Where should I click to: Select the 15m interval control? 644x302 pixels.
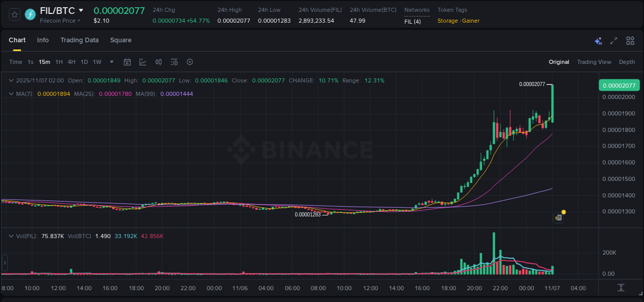[x=44, y=61]
